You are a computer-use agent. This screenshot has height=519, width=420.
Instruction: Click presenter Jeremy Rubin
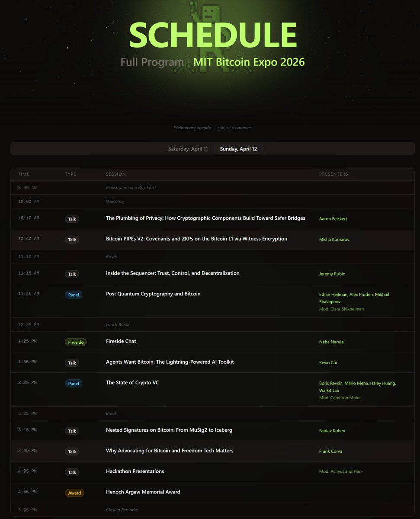point(332,274)
